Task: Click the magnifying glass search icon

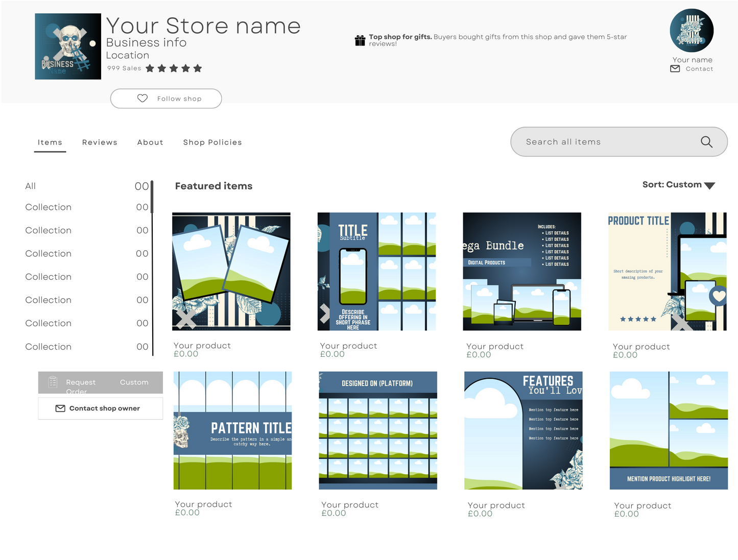Action: [x=706, y=142]
